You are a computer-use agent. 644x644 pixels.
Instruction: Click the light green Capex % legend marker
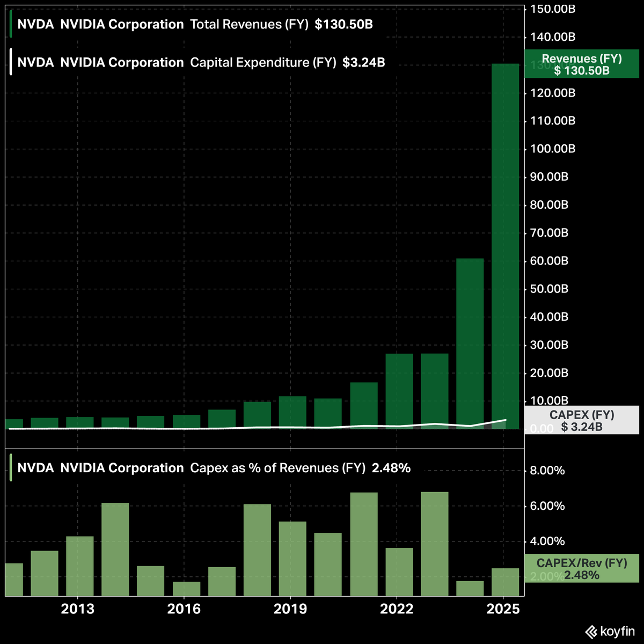[x=11, y=468]
